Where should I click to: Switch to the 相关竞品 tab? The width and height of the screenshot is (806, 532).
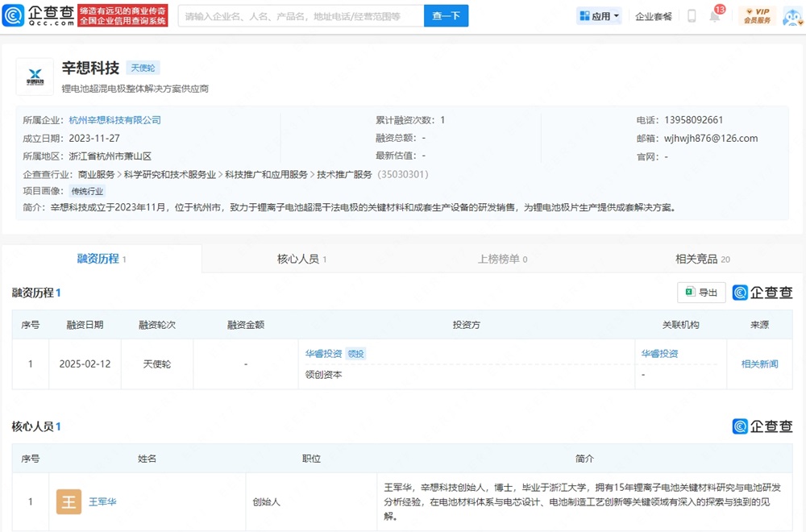point(698,259)
